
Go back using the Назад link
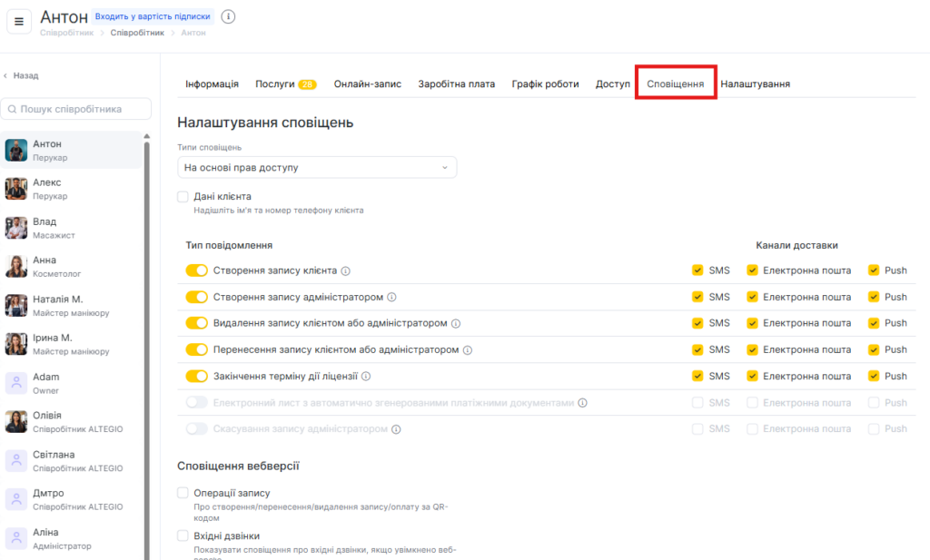22,75
